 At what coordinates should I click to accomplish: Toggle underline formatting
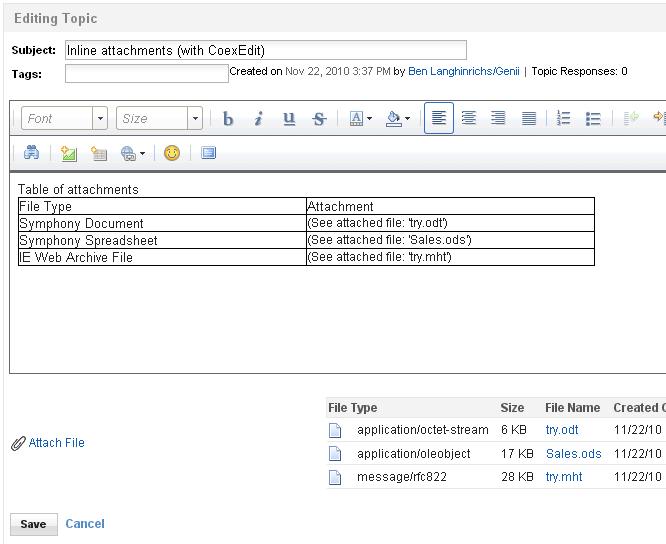coord(289,119)
